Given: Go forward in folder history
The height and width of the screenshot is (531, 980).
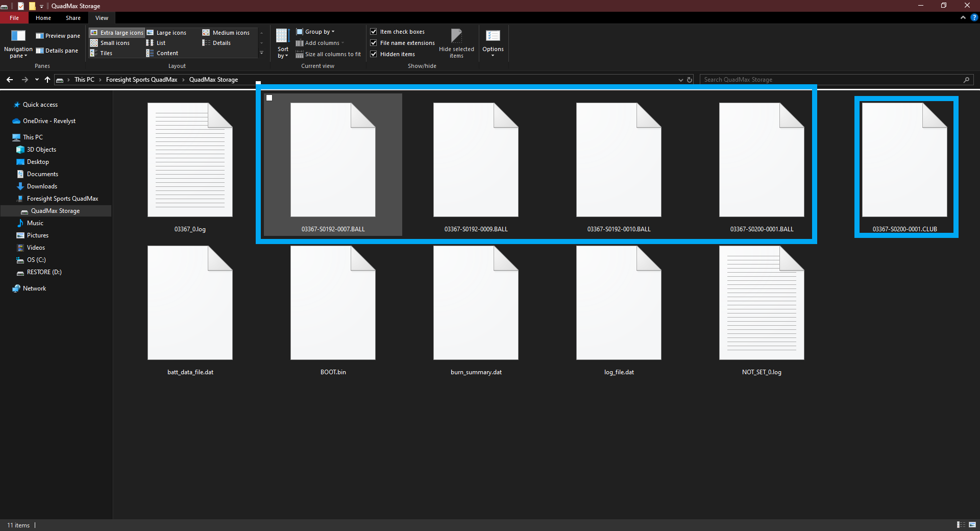Looking at the screenshot, I should coord(24,80).
